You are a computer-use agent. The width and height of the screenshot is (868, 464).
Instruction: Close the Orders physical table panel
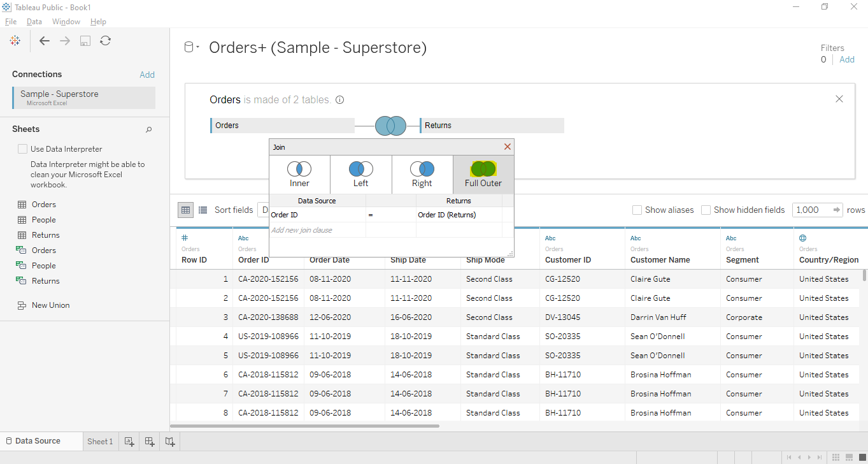click(x=839, y=99)
